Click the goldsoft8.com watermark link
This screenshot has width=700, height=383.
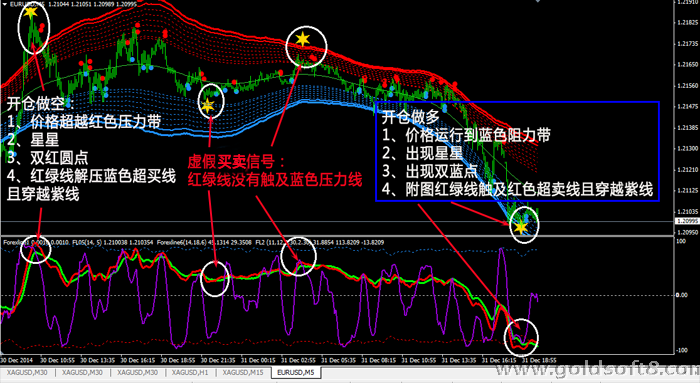pyautogui.click(x=597, y=370)
